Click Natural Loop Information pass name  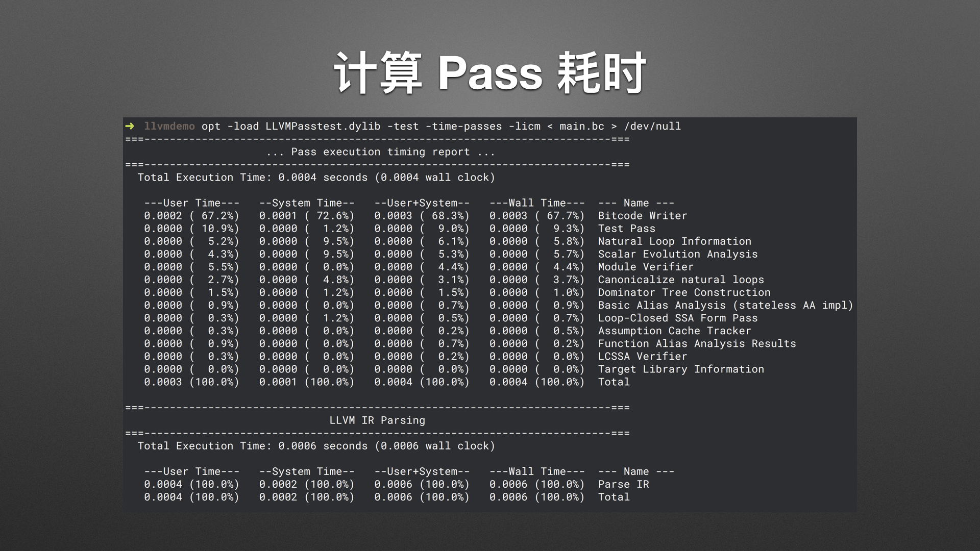[674, 241]
